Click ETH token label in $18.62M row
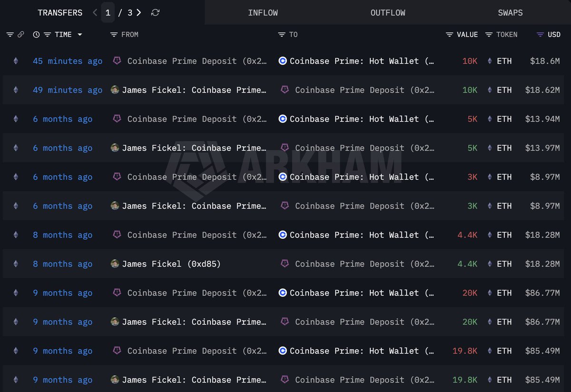 [x=504, y=90]
